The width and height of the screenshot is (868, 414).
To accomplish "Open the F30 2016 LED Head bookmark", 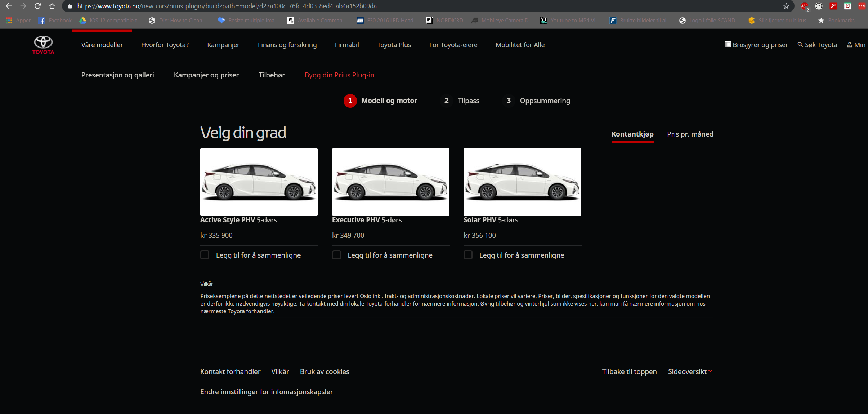I will click(387, 21).
